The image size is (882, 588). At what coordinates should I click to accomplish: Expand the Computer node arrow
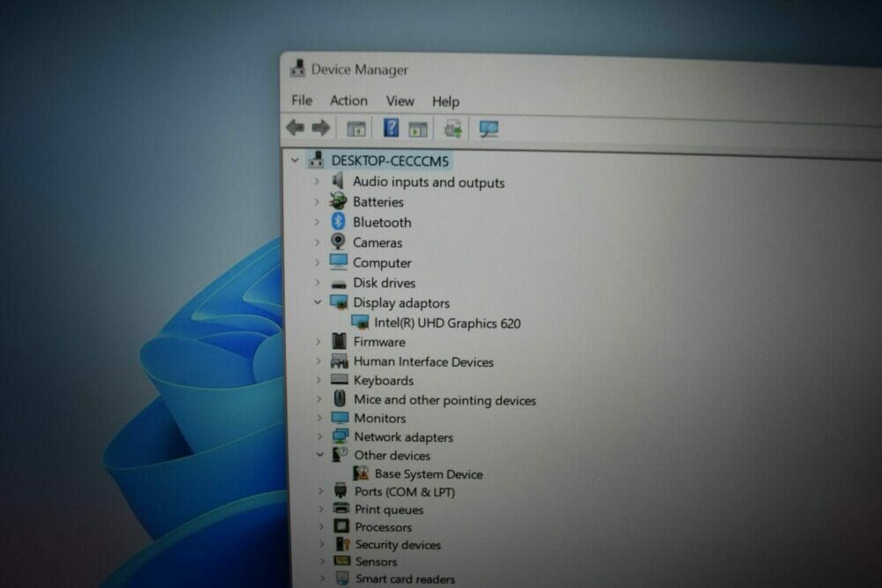317,263
